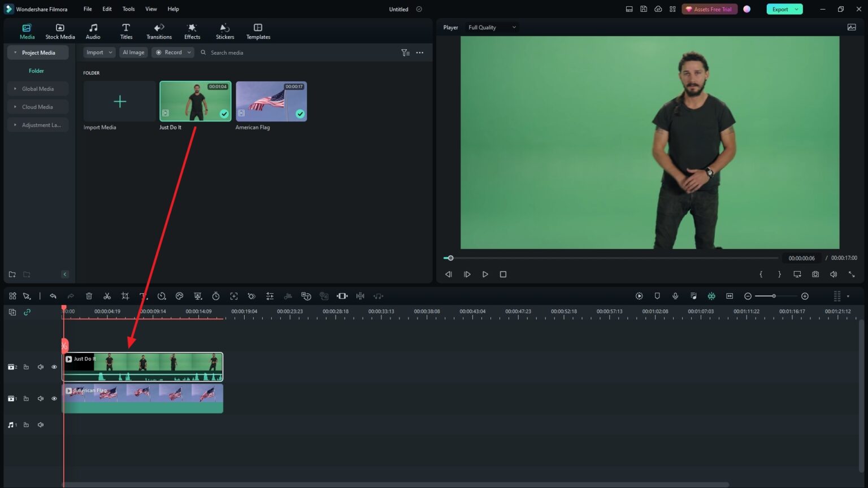Lock the Just Do It track
The height and width of the screenshot is (488, 868).
coord(26,367)
